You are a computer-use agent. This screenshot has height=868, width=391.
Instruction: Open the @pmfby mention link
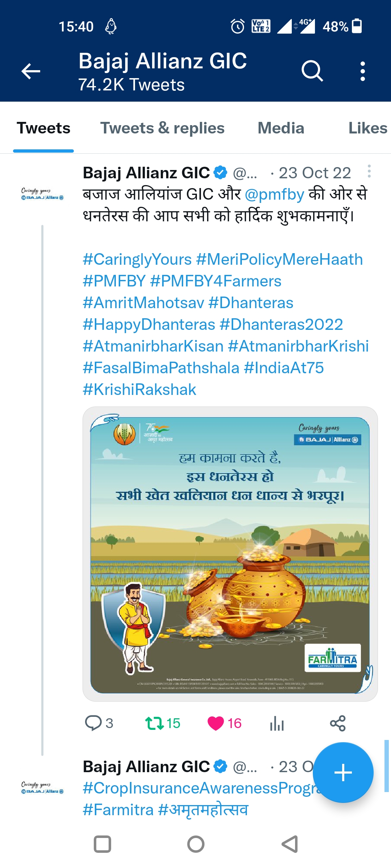(274, 194)
